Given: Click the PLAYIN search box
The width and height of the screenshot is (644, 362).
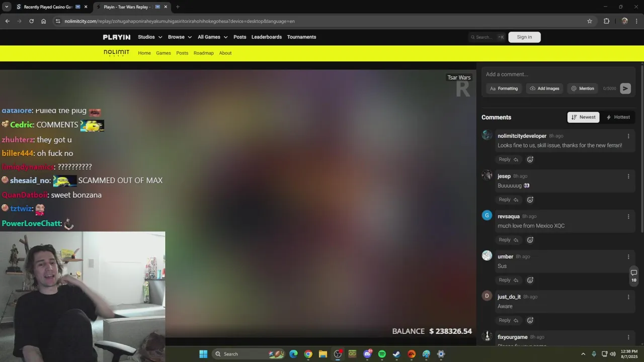Looking at the screenshot, I should coord(486,37).
